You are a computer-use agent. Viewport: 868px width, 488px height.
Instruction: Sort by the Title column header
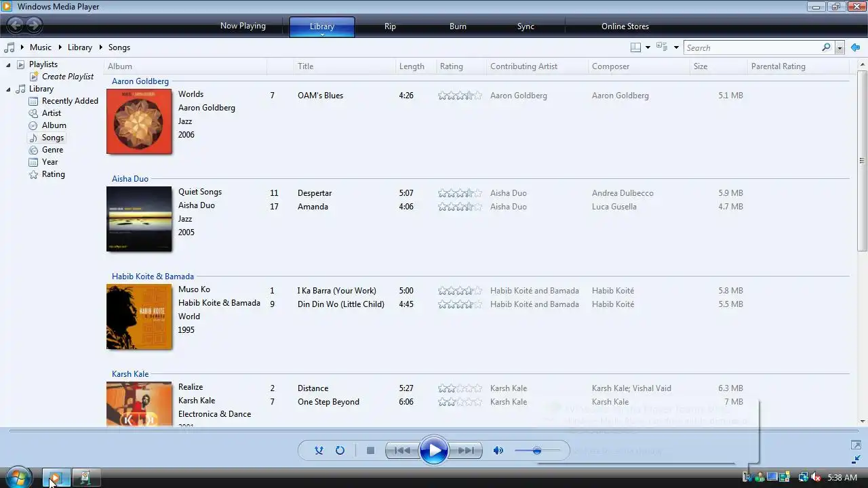(344, 66)
